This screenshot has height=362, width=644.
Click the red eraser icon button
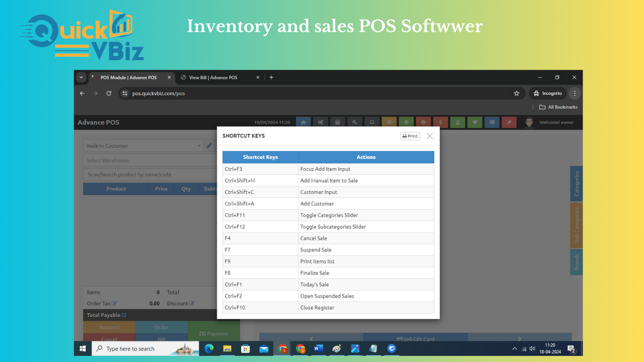(x=509, y=123)
